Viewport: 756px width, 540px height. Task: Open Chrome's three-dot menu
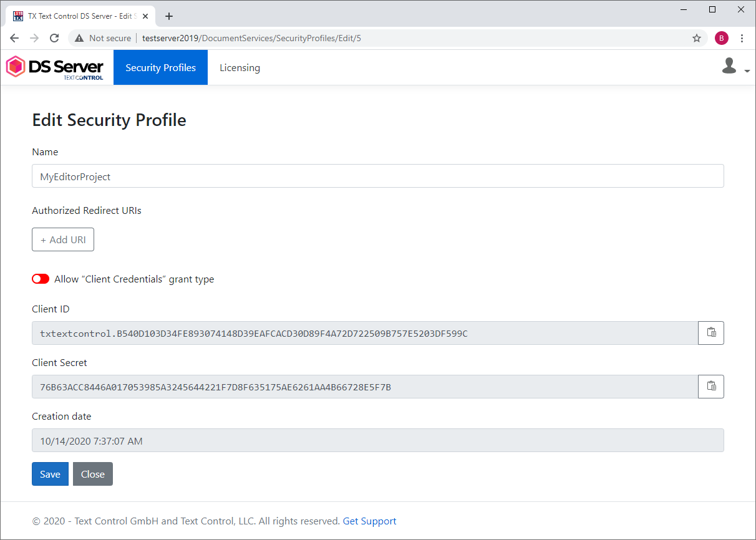(742, 38)
